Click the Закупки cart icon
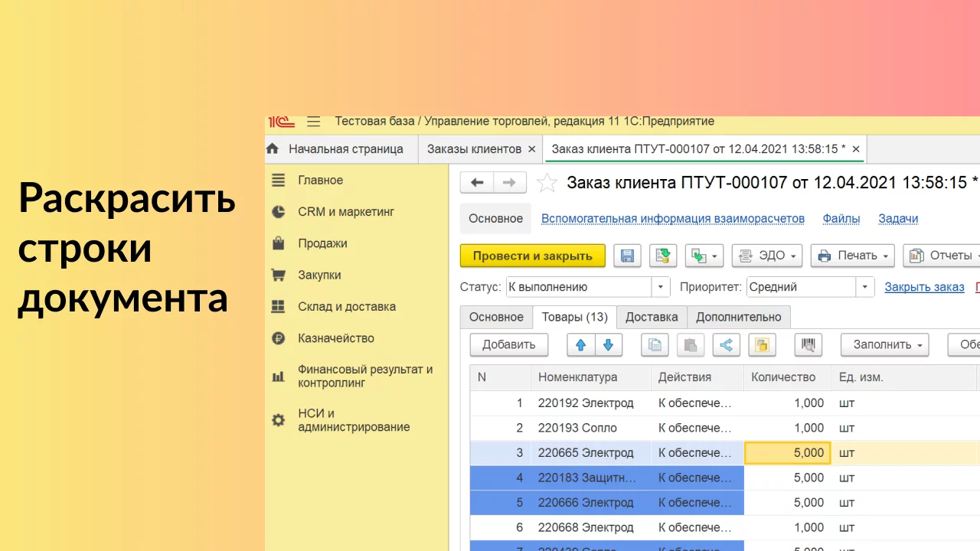 [279, 275]
